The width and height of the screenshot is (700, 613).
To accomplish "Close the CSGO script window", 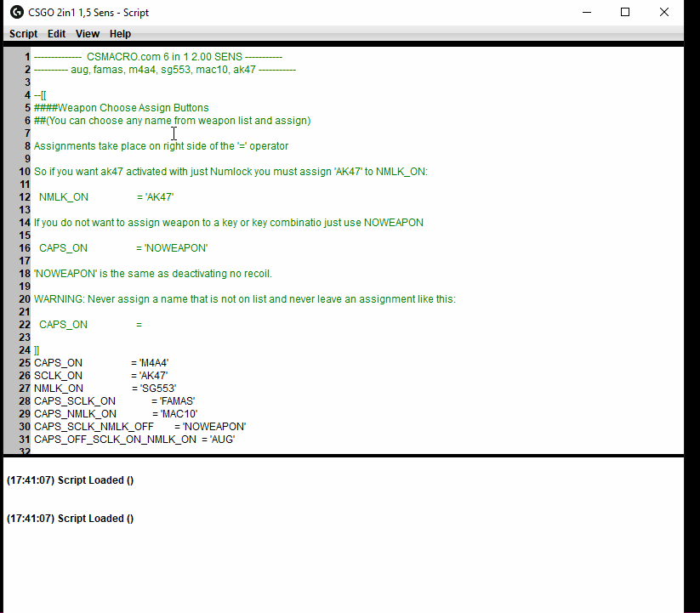I will point(664,13).
